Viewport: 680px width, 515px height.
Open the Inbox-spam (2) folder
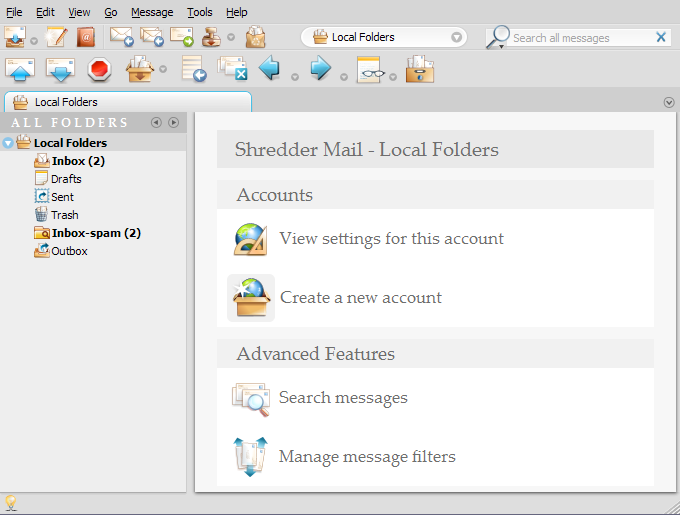[x=96, y=233]
